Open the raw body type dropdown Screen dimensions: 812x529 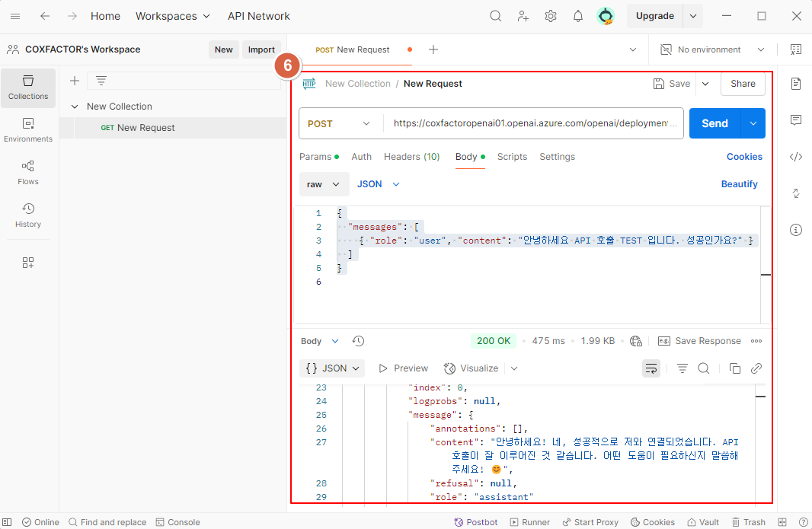324,184
